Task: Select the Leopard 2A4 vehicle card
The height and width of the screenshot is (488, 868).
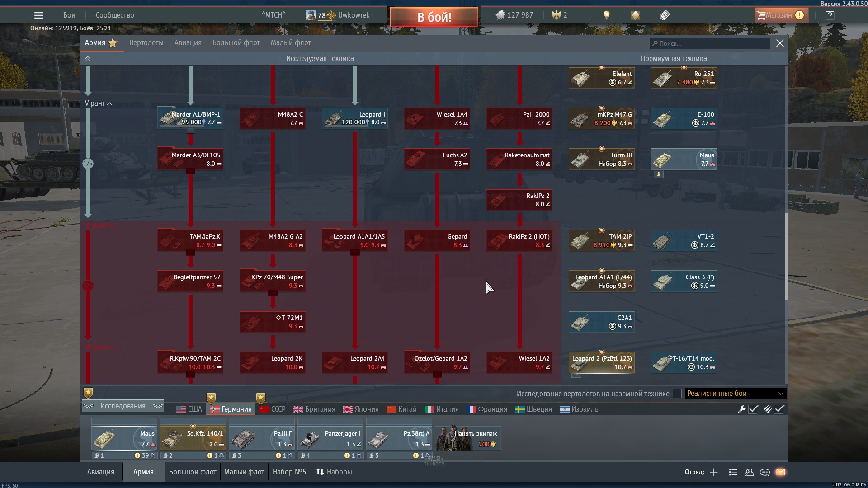Action: tap(355, 362)
